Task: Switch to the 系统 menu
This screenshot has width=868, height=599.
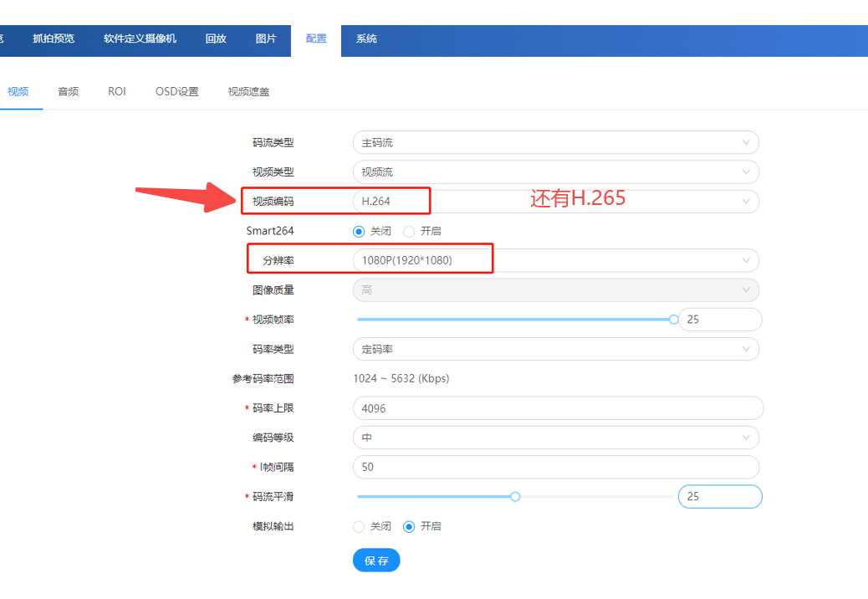Action: [365, 39]
